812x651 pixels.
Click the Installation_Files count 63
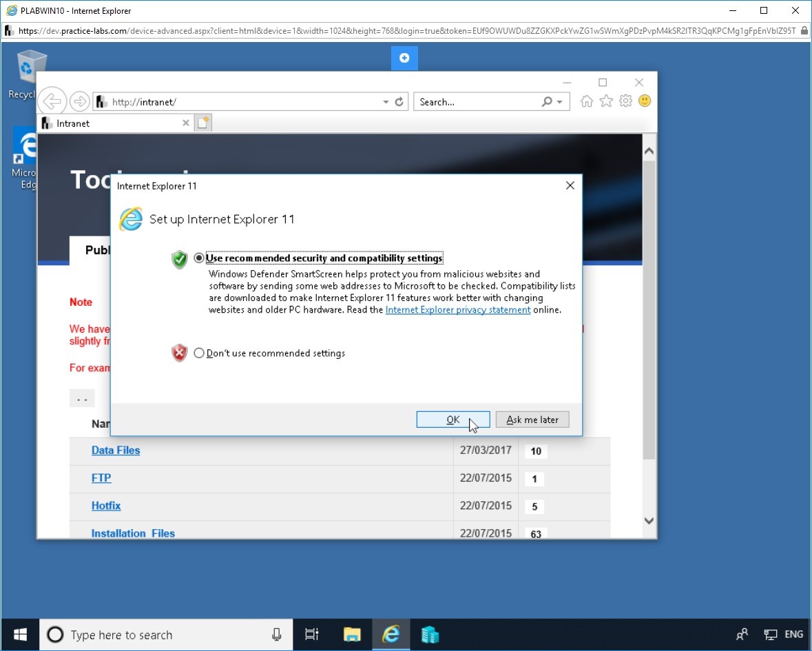click(535, 533)
